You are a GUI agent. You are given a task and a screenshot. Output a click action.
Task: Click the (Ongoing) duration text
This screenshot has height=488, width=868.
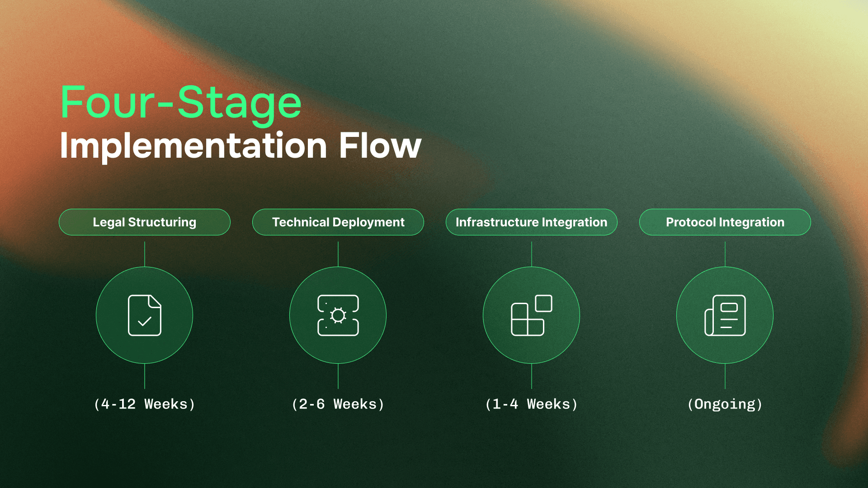coord(725,404)
